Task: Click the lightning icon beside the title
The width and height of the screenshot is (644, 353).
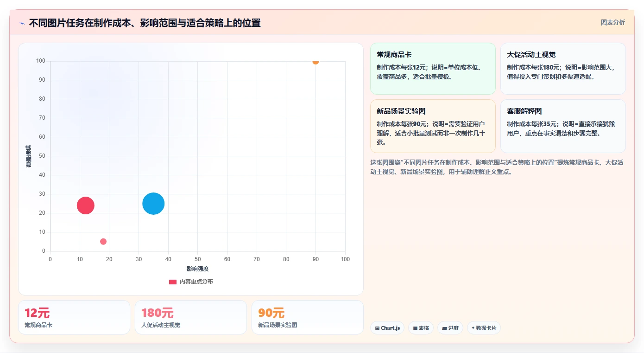Action: coord(22,23)
